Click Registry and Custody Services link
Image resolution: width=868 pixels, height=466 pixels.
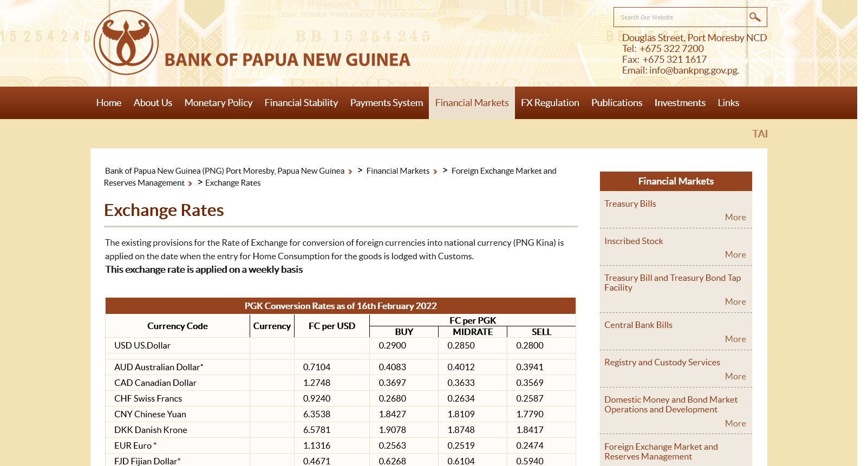(662, 363)
